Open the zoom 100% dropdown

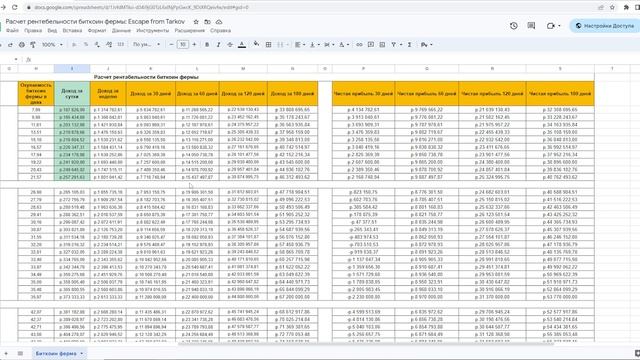[x=52, y=44]
